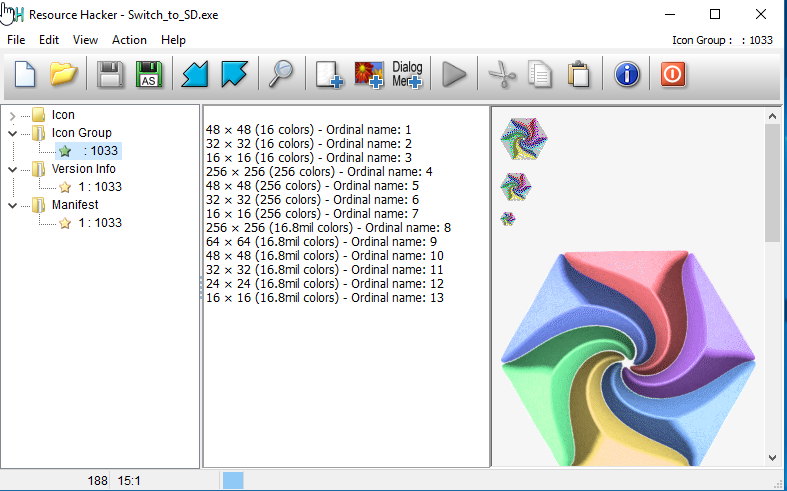Click the magnifying glass Find icon
Screen dimensions: 787x491
pos(281,74)
